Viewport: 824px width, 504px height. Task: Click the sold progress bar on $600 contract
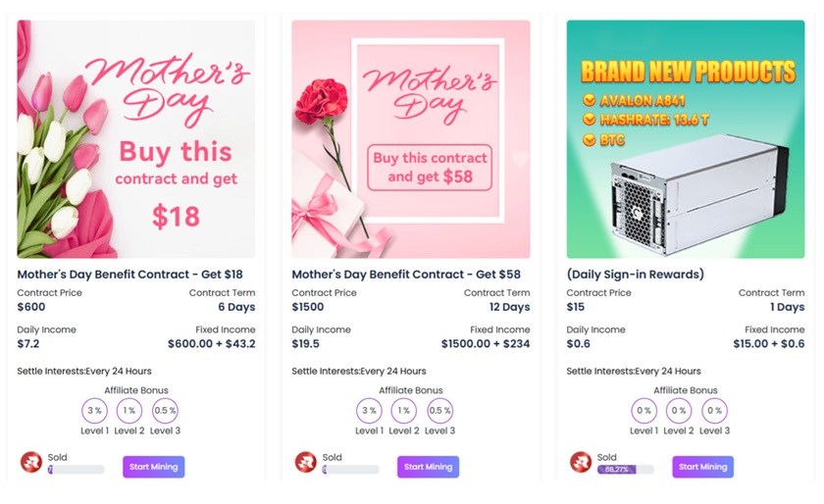click(x=77, y=470)
